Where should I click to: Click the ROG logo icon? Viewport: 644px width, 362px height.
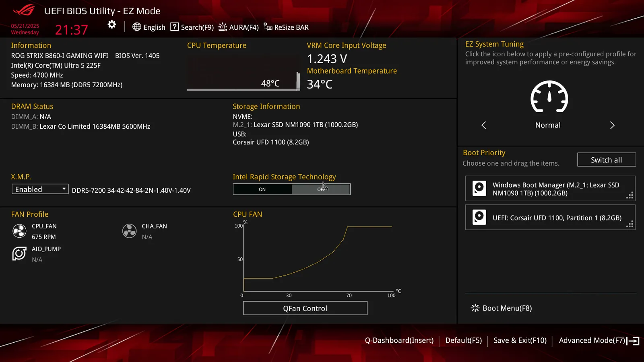tap(24, 10)
